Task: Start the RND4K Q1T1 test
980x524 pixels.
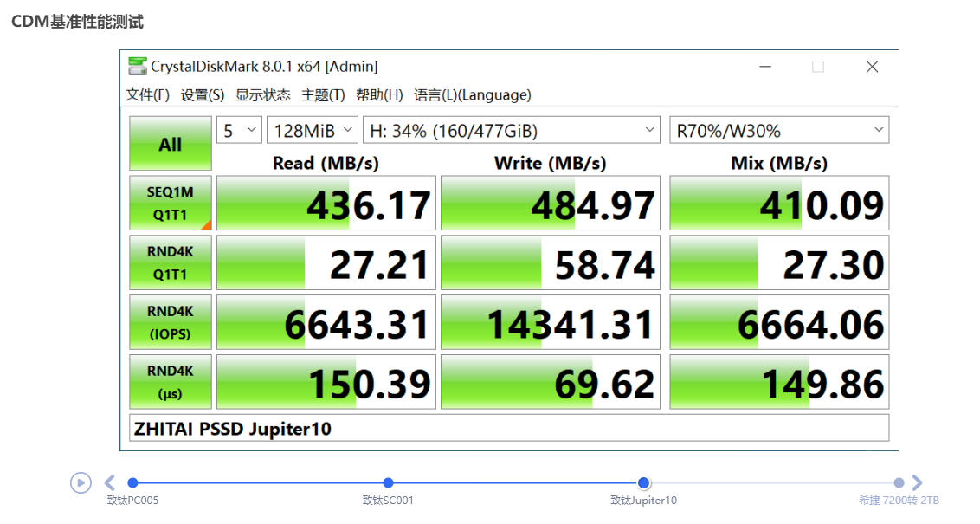Action: 170,262
